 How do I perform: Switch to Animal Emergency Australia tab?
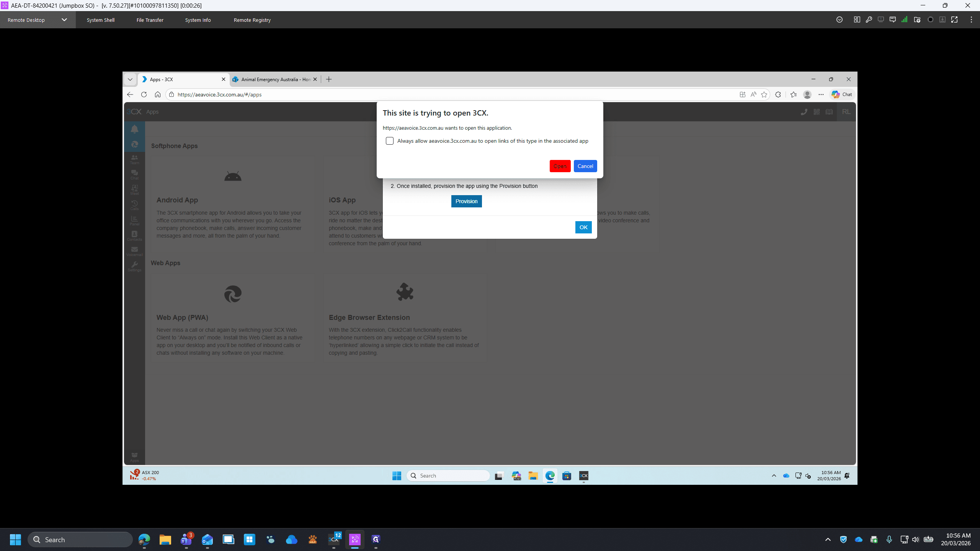coord(275,79)
